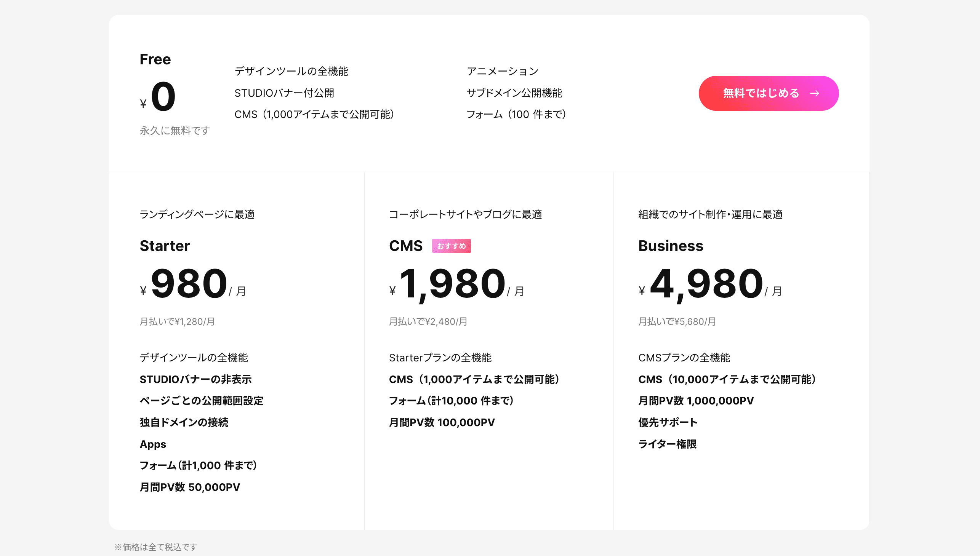Select the Starter plan title

(x=165, y=246)
